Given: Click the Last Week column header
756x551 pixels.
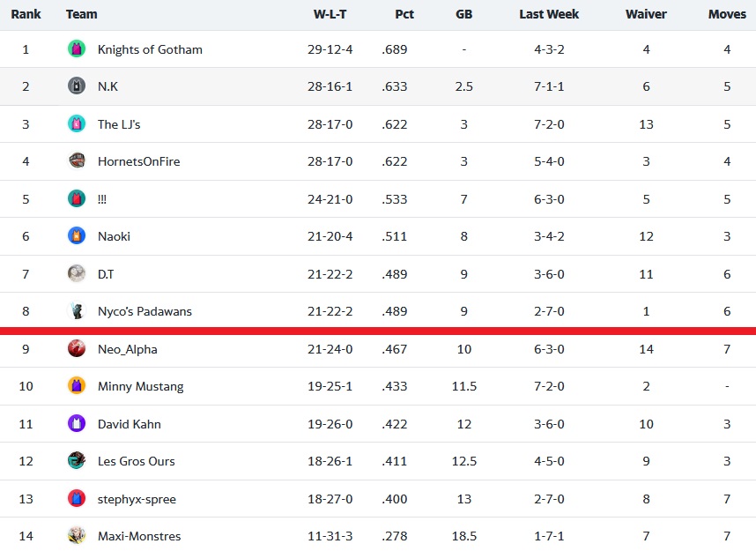Looking at the screenshot, I should click(x=549, y=14).
